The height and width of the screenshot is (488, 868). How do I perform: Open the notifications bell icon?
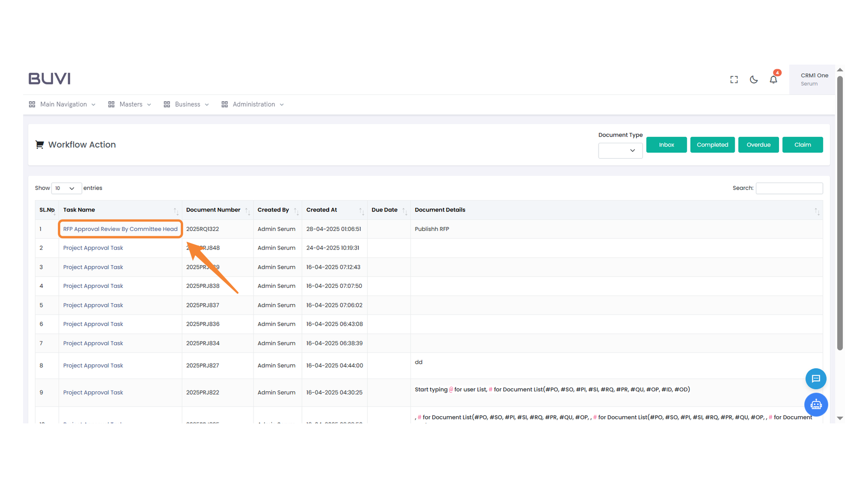pyautogui.click(x=774, y=80)
